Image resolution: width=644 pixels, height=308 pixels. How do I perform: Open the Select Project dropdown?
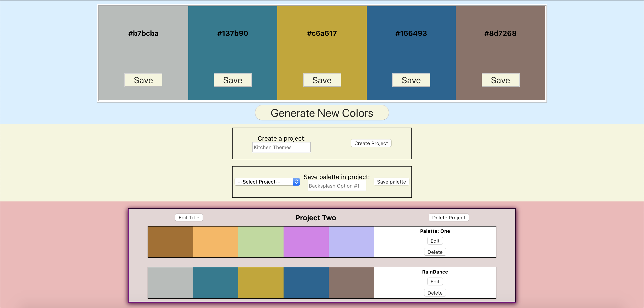pos(267,182)
